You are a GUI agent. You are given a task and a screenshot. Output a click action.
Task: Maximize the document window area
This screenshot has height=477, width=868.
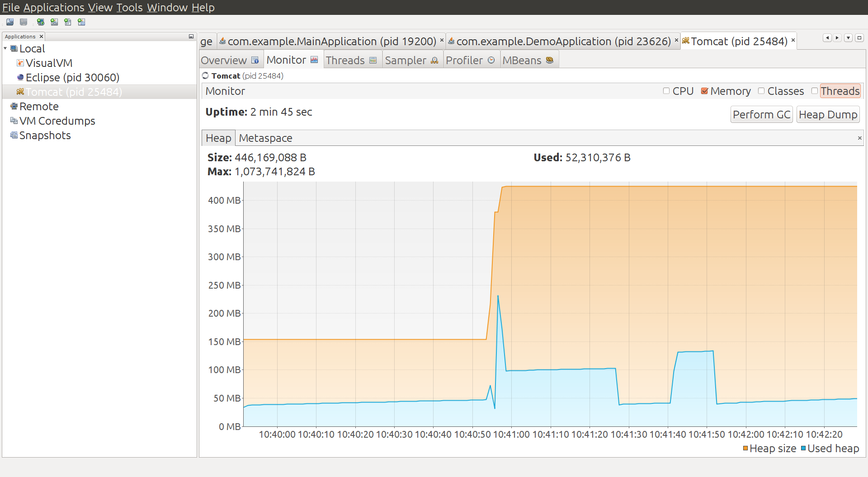pyautogui.click(x=859, y=38)
